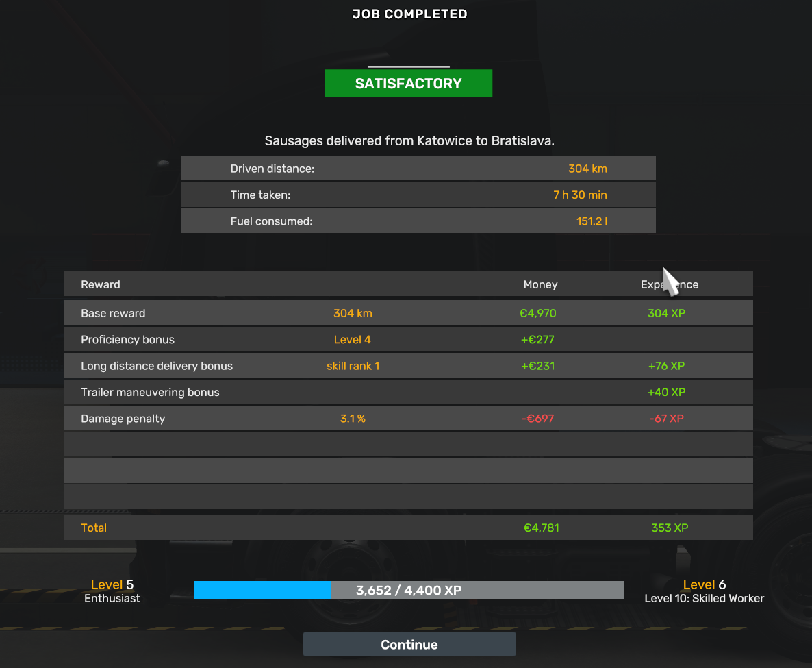812x668 pixels.
Task: Click the 'skill rank 1' value
Action: [x=353, y=366]
